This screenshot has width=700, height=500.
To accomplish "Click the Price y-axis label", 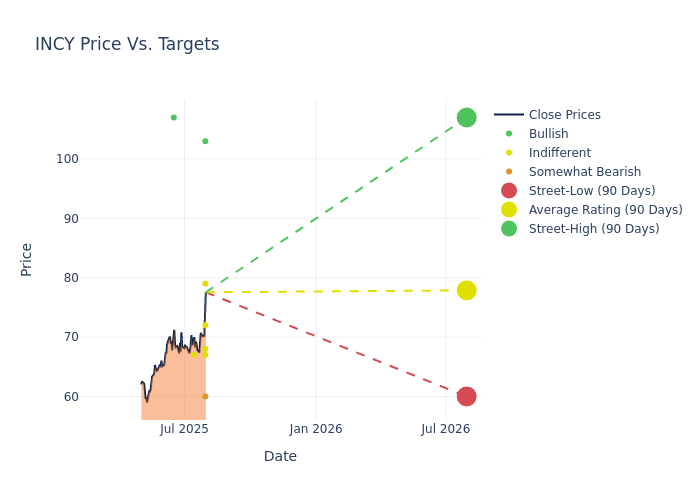I will [27, 259].
